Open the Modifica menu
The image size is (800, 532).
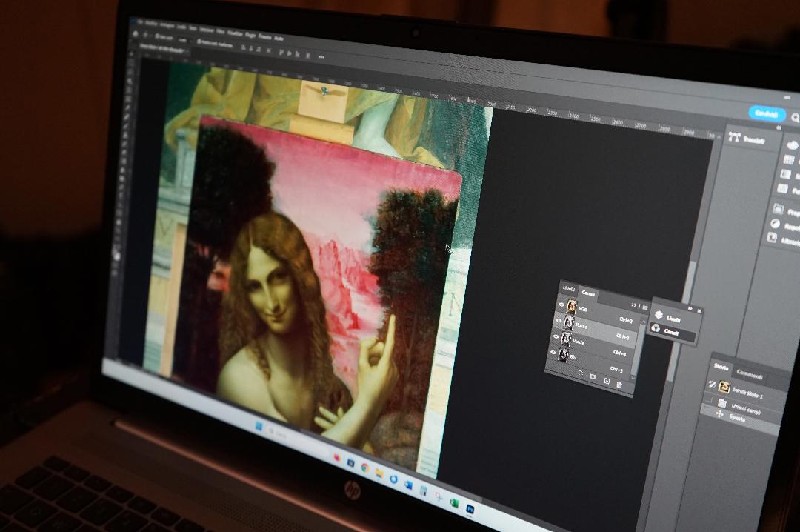[x=151, y=24]
